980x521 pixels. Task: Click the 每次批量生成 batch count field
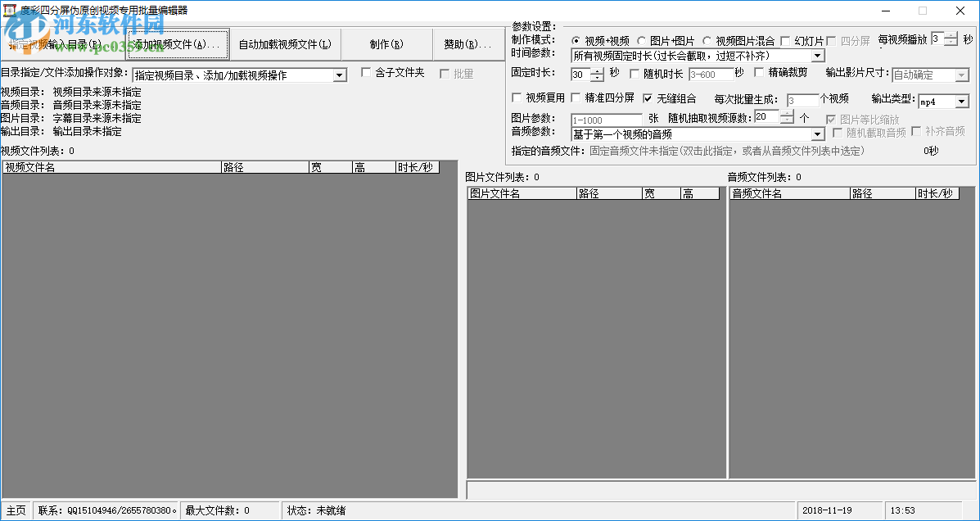[800, 97]
